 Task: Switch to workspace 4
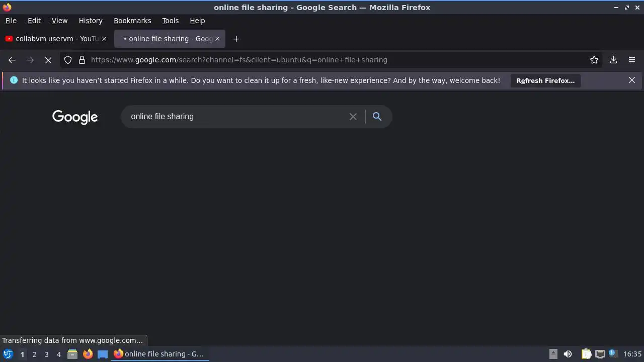point(58,354)
